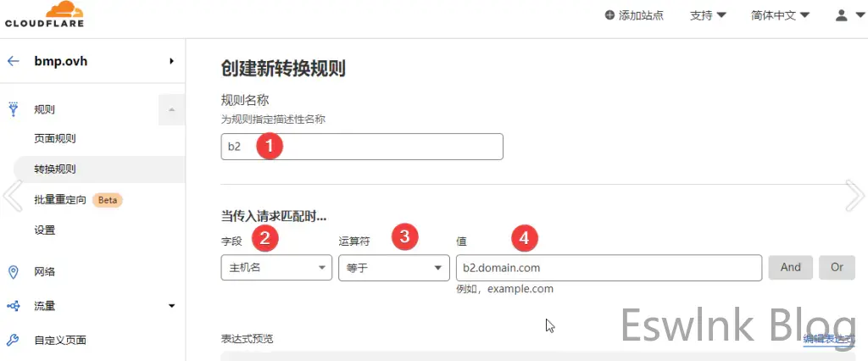Image resolution: width=868 pixels, height=361 pixels.
Task: Open the 支持 support menu
Action: [x=708, y=15]
